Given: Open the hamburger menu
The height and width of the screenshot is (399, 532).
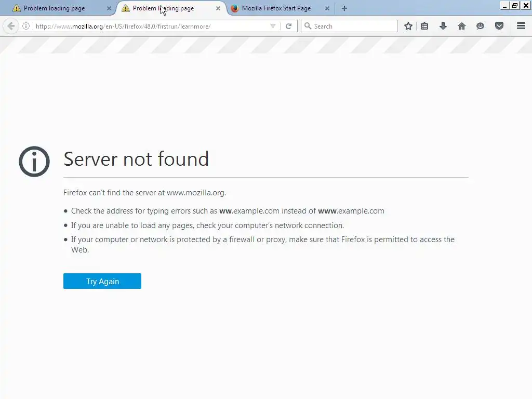Looking at the screenshot, I should pos(521,26).
